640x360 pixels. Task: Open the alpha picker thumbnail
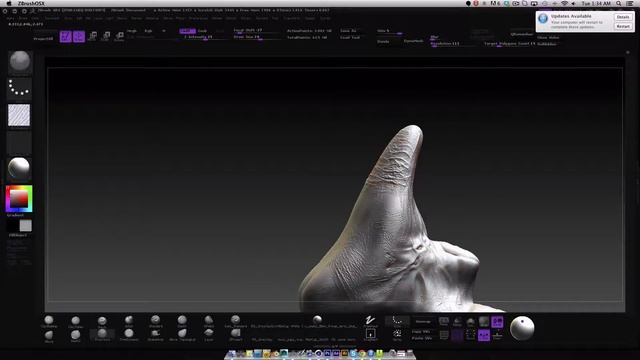click(x=19, y=115)
